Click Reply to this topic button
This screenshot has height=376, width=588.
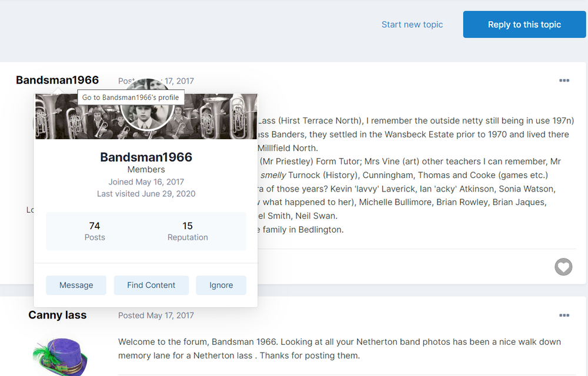(x=524, y=24)
